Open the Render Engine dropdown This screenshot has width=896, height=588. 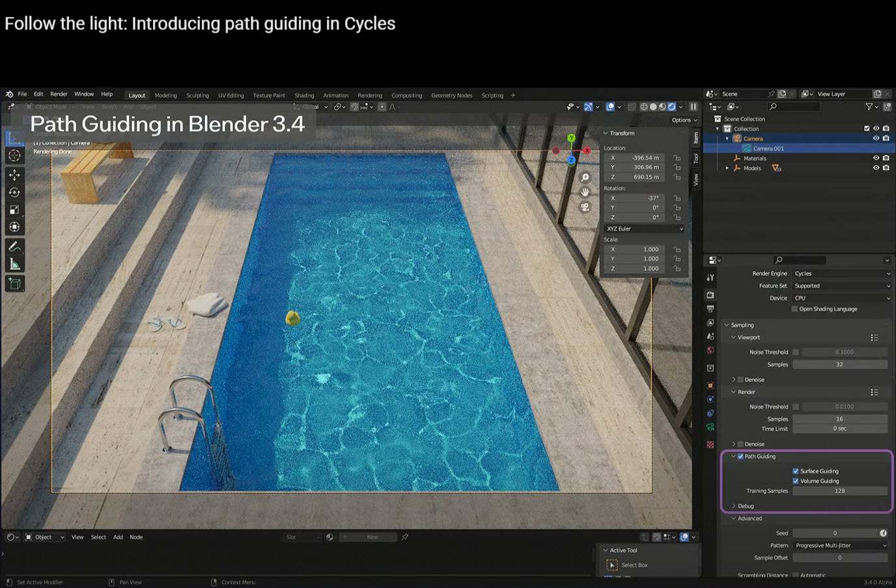click(x=841, y=273)
